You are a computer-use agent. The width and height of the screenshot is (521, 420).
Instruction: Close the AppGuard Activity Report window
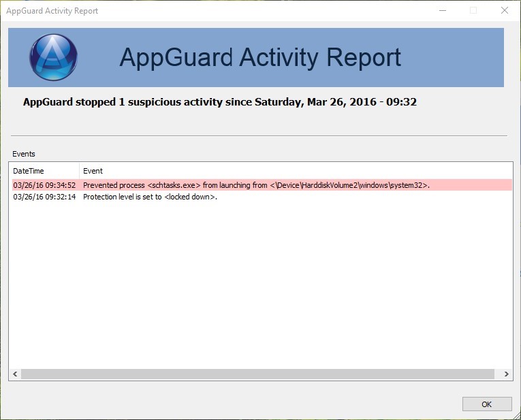click(505, 11)
